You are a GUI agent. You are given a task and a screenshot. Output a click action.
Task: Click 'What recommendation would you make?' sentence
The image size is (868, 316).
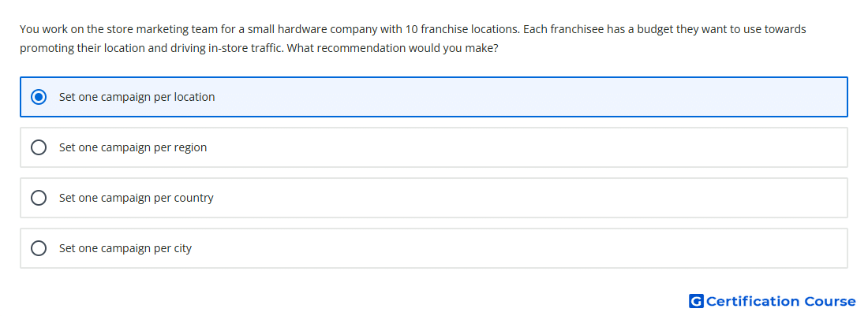393,49
